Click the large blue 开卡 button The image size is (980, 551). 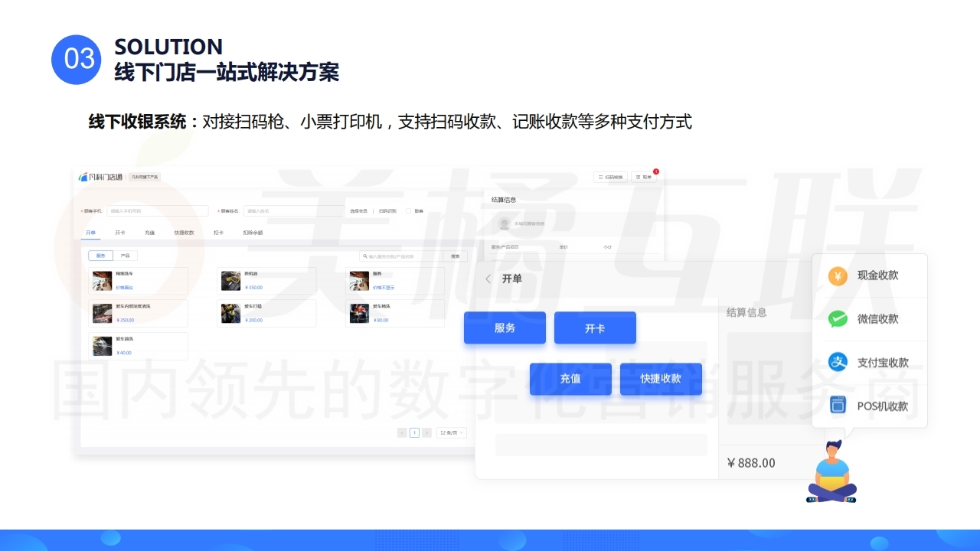click(595, 328)
